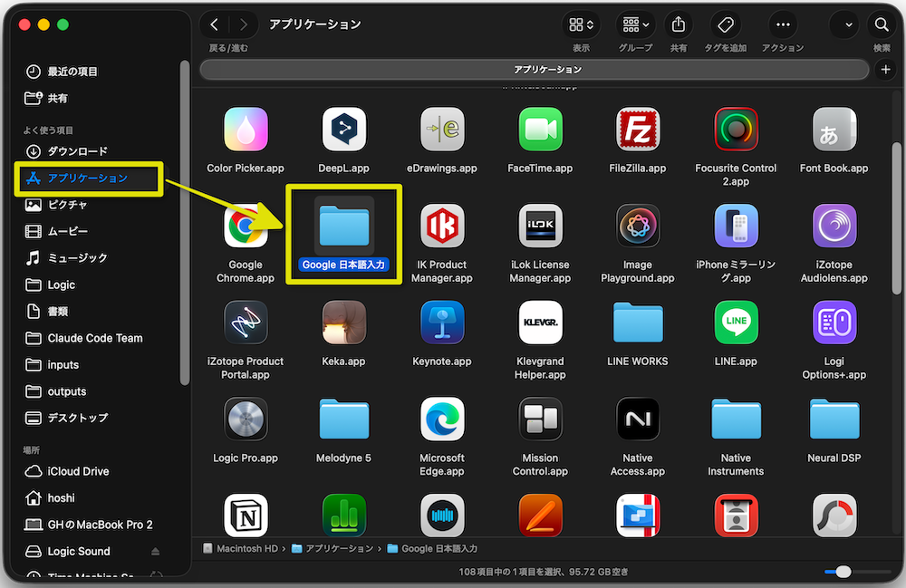Click the タグを追加 tag button
906x588 pixels.
pos(725,24)
